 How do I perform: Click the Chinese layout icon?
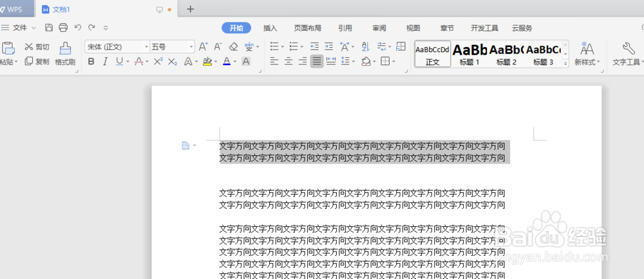[345, 46]
